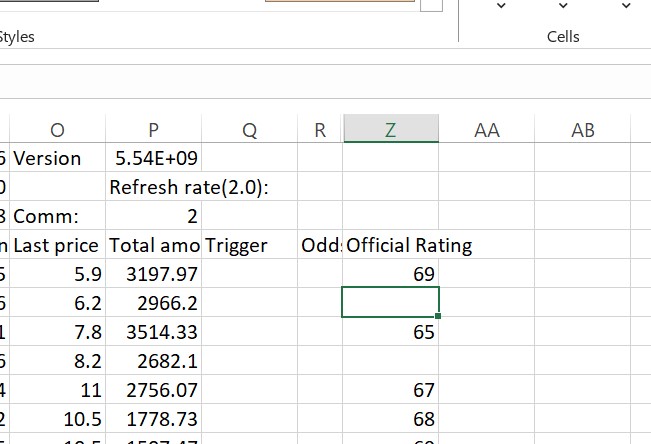The image size is (651, 444).
Task: Select column Q header
Action: (x=249, y=130)
